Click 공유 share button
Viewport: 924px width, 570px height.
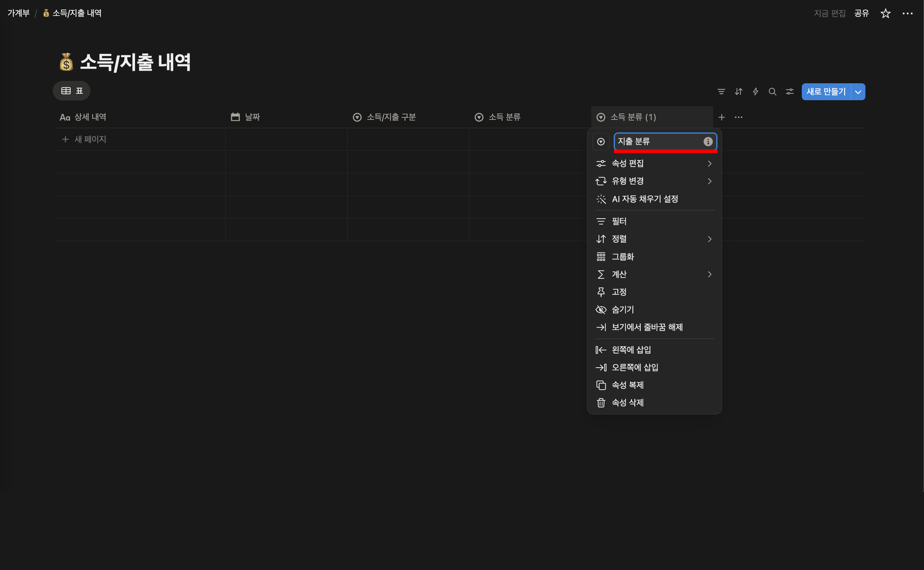coord(861,14)
